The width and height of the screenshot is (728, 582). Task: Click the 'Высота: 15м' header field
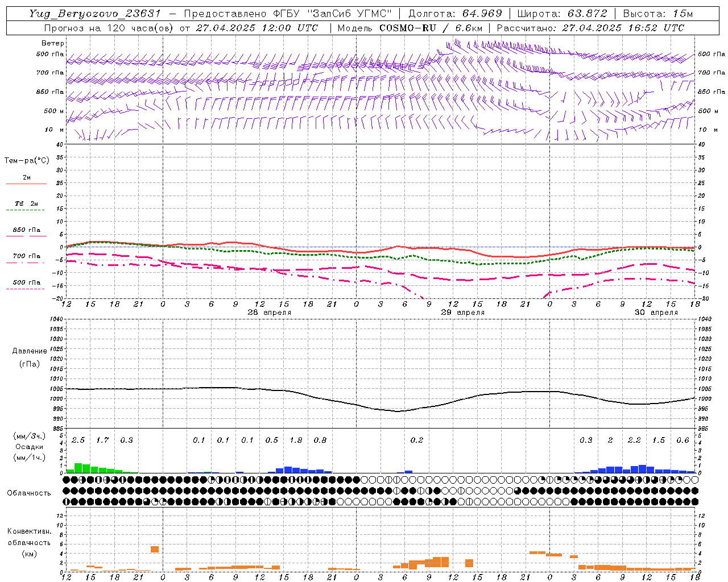click(658, 14)
